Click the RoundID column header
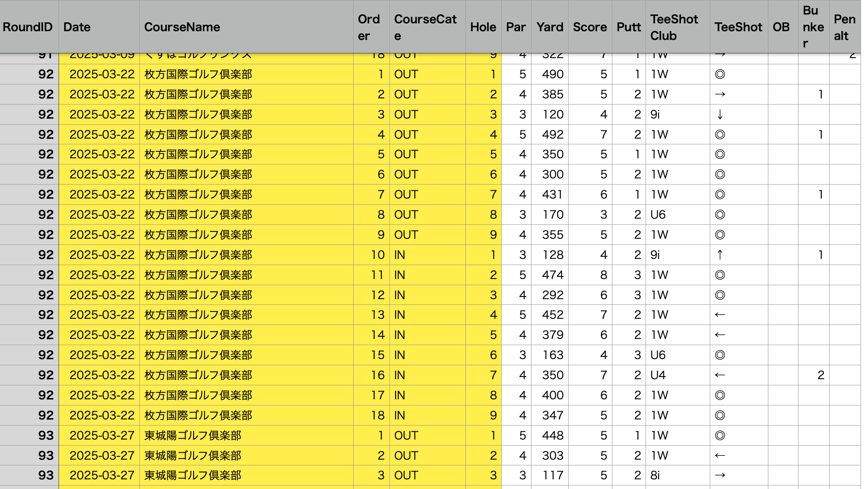The width and height of the screenshot is (868, 489). point(28,27)
